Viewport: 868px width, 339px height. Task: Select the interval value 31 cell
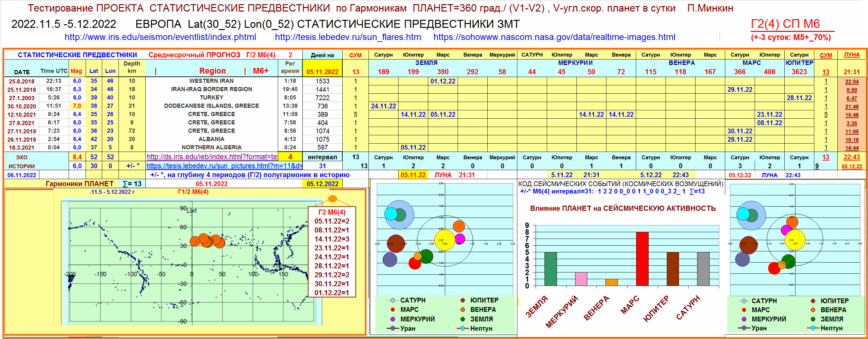coord(322,166)
